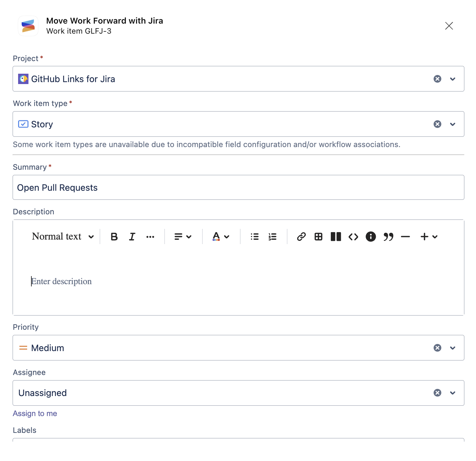Insert a quote block
Screen dimensions: 476x461
pyautogui.click(x=388, y=237)
